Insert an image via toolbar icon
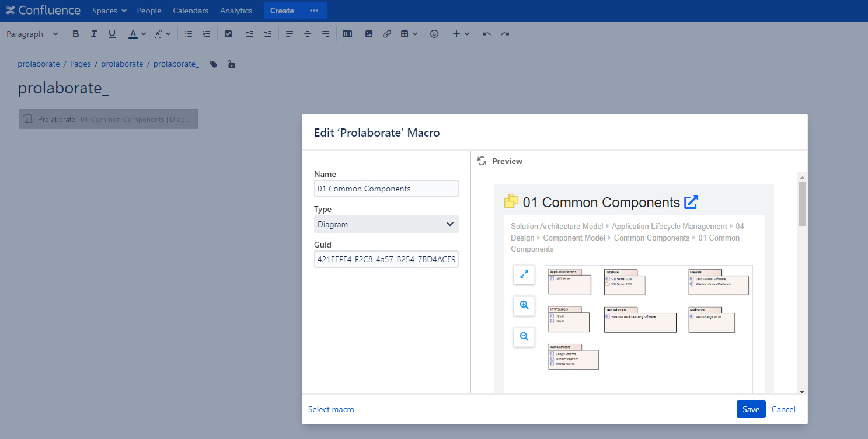The width and height of the screenshot is (868, 439). tap(369, 34)
